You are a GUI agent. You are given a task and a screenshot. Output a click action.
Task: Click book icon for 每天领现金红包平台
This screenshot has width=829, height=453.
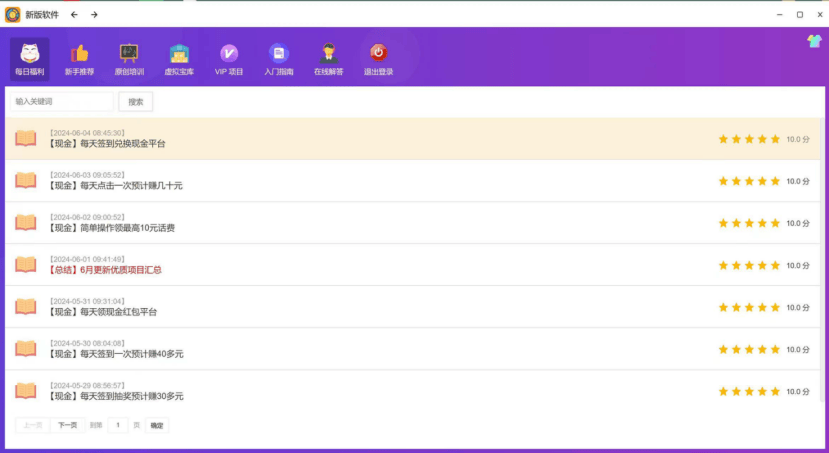(25, 307)
